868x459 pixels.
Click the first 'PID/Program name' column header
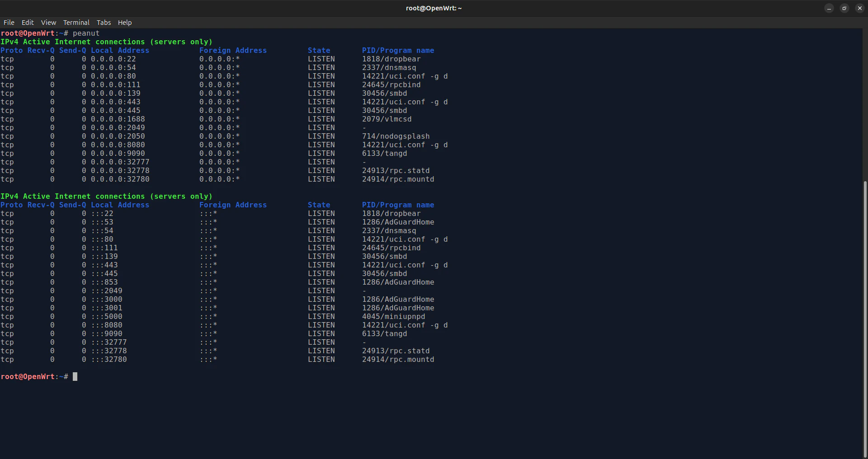pyautogui.click(x=398, y=51)
